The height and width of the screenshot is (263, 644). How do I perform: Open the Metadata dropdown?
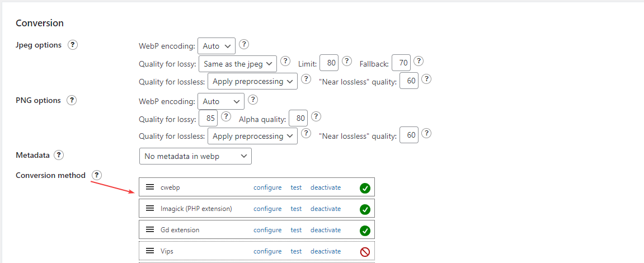[195, 157]
